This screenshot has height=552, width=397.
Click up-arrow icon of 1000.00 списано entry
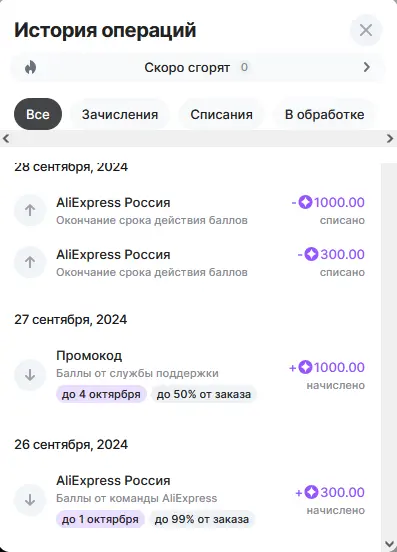(x=30, y=210)
